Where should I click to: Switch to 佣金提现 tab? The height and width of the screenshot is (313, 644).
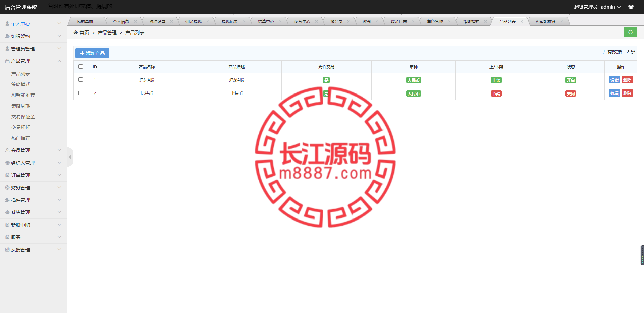(x=194, y=22)
